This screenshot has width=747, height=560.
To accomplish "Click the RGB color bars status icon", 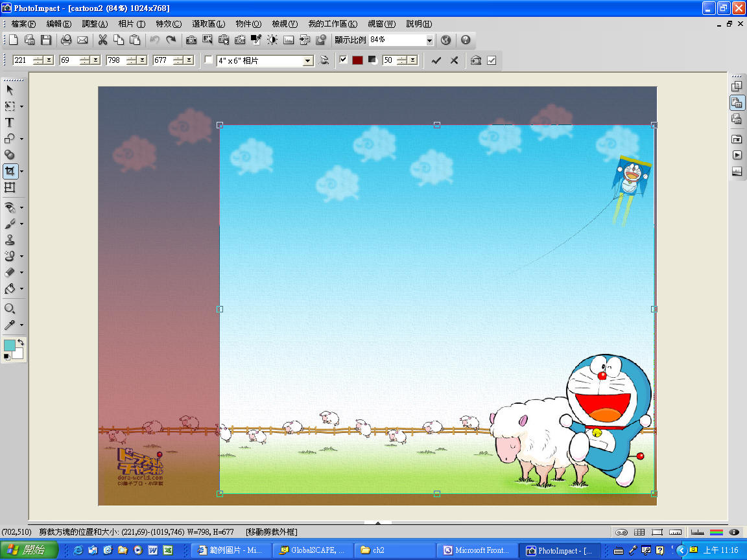I will [716, 532].
